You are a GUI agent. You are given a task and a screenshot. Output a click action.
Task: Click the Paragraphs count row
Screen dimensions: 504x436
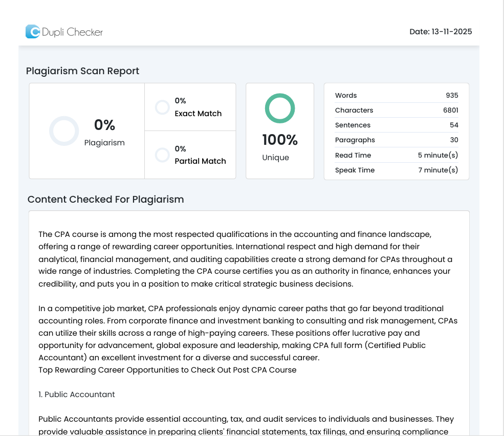coord(396,140)
